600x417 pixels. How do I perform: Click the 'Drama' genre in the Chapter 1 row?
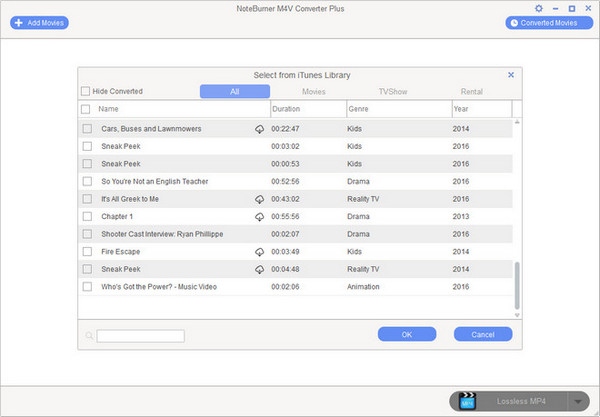coord(358,217)
